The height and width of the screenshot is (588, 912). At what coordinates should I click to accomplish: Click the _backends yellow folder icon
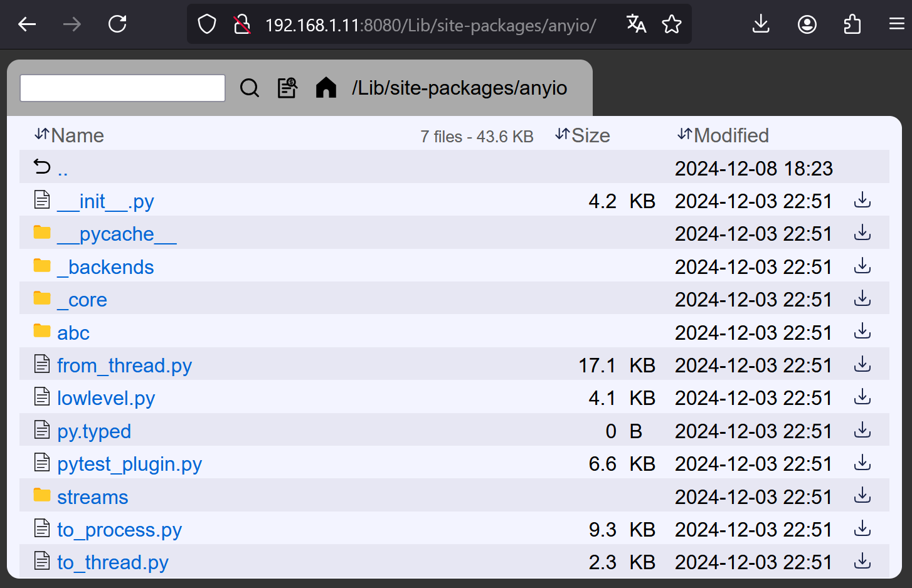point(42,266)
